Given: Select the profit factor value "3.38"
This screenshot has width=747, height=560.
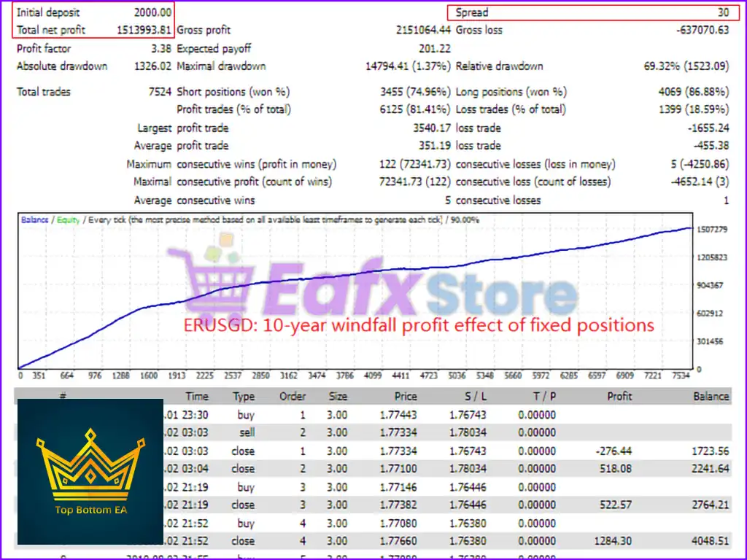Looking at the screenshot, I should tap(161, 49).
